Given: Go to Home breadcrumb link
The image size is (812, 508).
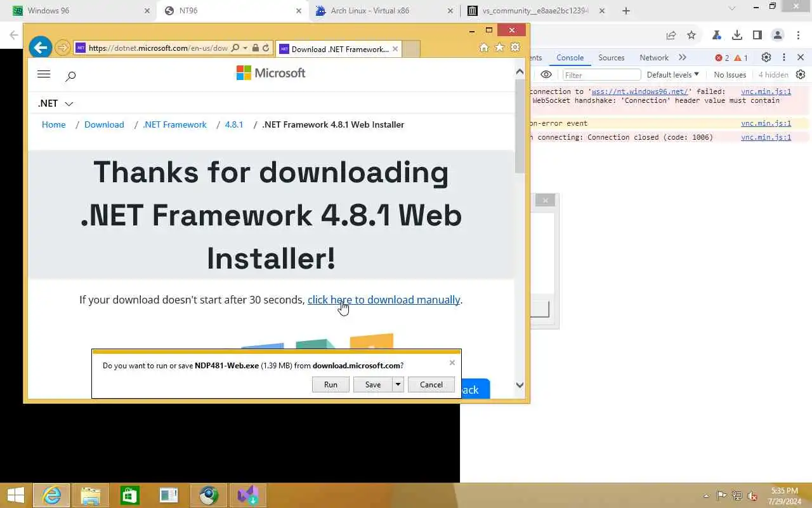Looking at the screenshot, I should coord(54,124).
